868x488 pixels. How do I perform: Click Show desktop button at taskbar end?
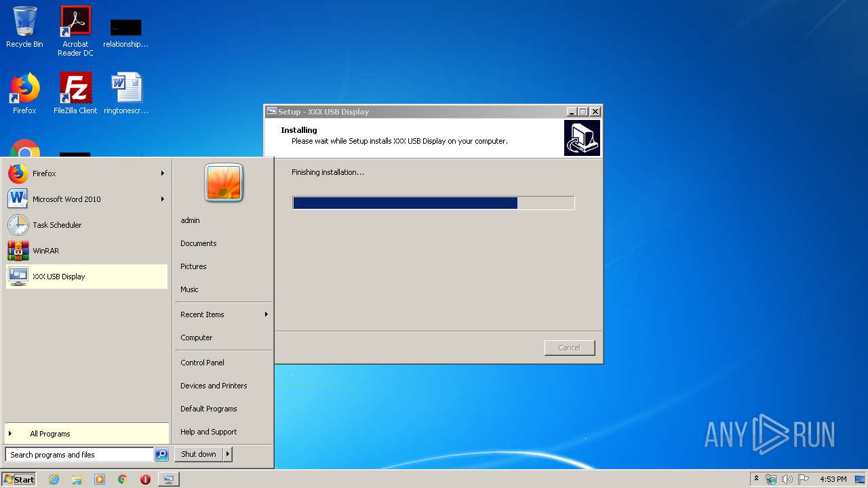(x=861, y=479)
